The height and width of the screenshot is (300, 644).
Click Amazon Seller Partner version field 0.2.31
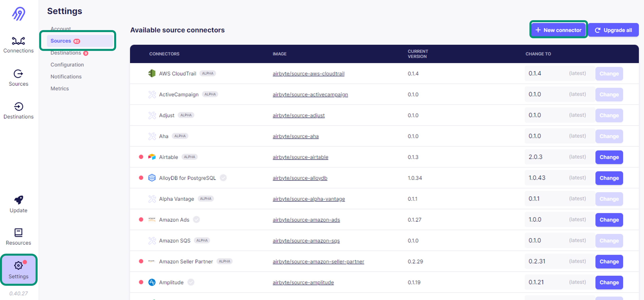click(x=560, y=261)
